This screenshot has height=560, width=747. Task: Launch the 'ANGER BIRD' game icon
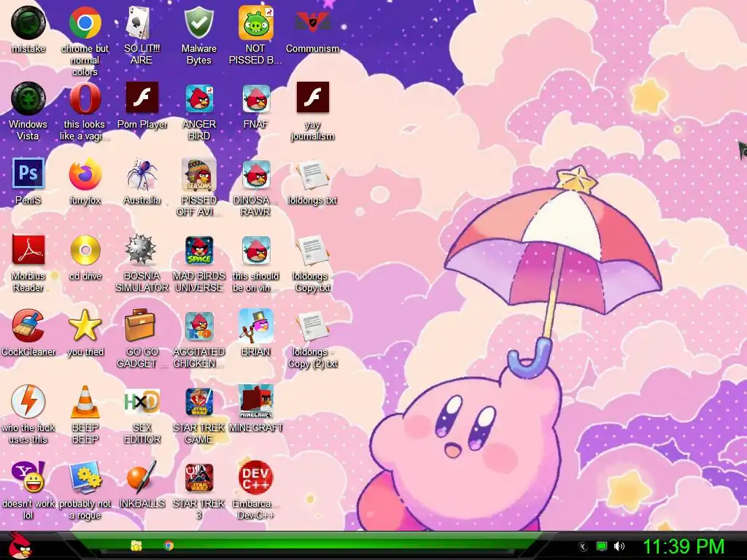coord(198,98)
